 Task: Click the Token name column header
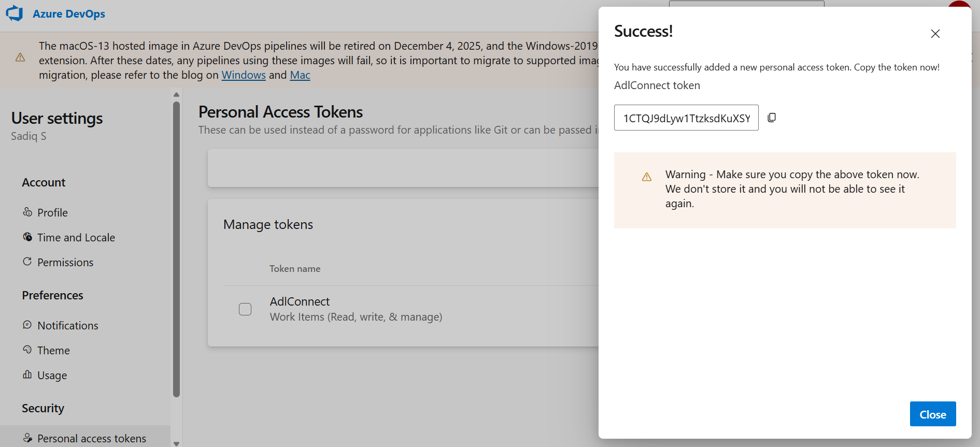[295, 269]
